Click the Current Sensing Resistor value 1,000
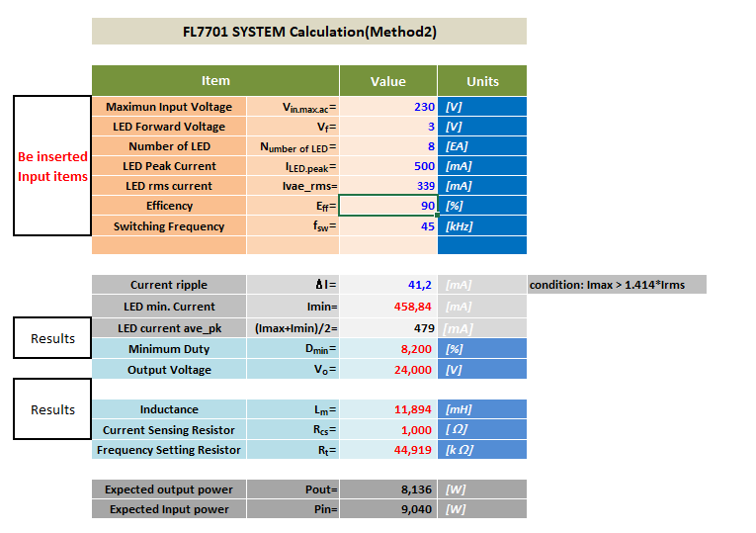The height and width of the screenshot is (533, 756). pyautogui.click(x=388, y=430)
